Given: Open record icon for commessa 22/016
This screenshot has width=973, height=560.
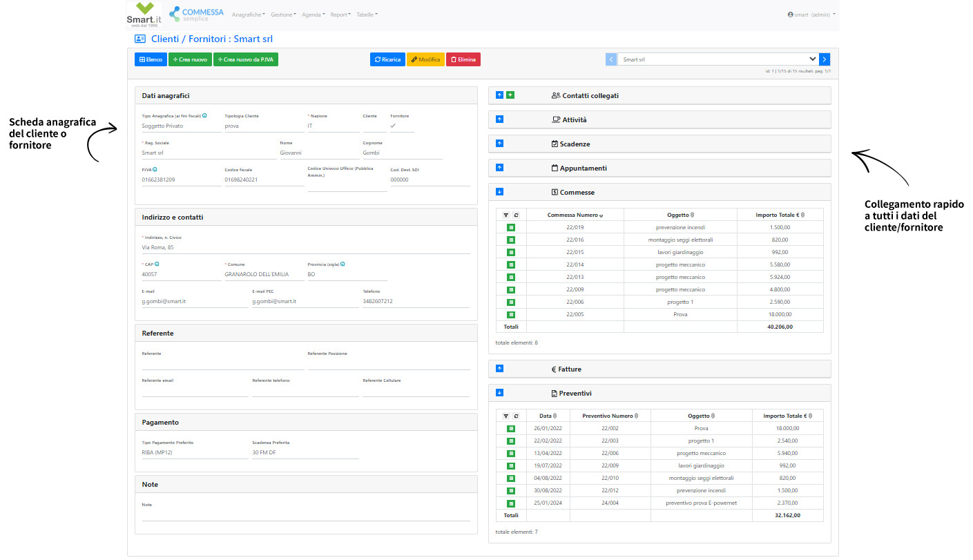Looking at the screenshot, I should coord(511,240).
